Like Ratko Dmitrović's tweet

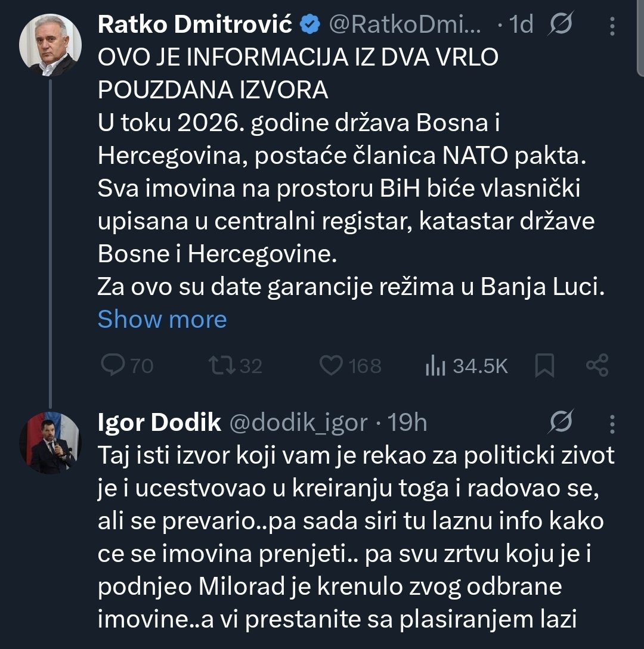point(332,365)
